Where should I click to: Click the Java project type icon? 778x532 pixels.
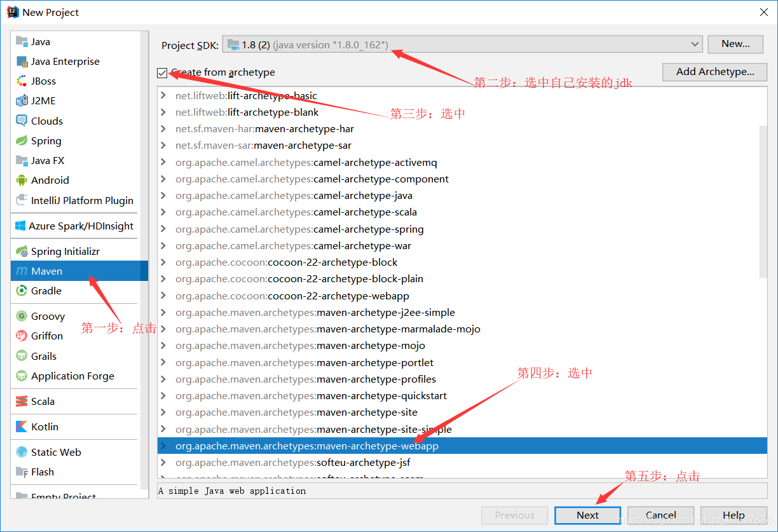click(22, 41)
